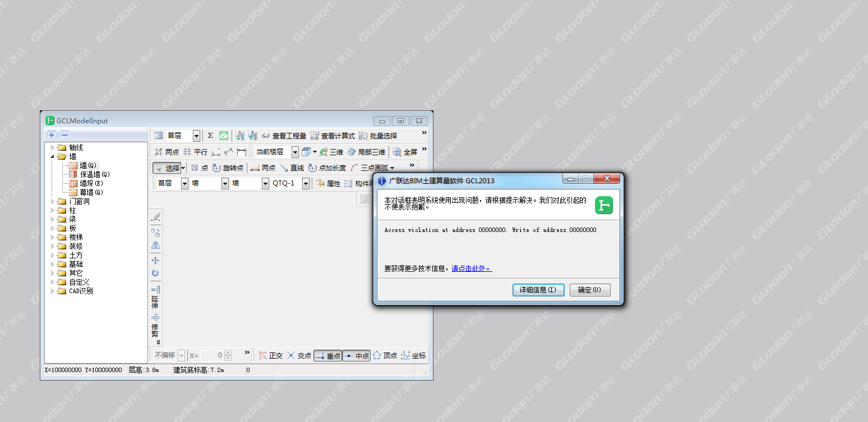
Task: Expand the 轴线 tree folder
Action: click(53, 147)
